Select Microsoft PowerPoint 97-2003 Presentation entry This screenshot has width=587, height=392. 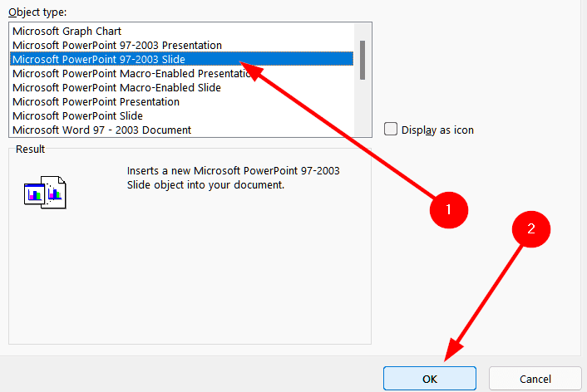click(x=181, y=45)
